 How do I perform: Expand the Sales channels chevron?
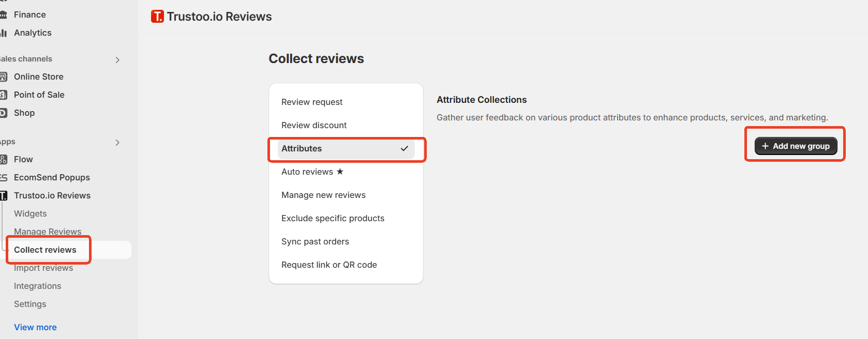(x=117, y=60)
